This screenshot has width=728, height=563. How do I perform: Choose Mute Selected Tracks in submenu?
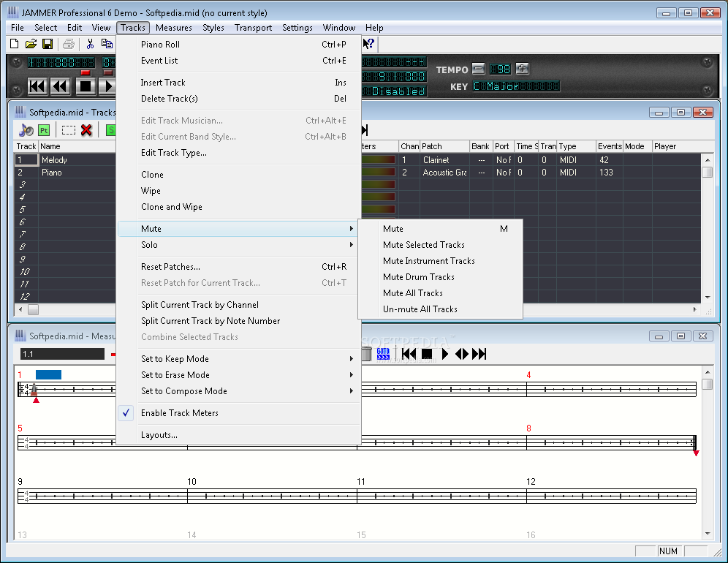pyautogui.click(x=440, y=245)
